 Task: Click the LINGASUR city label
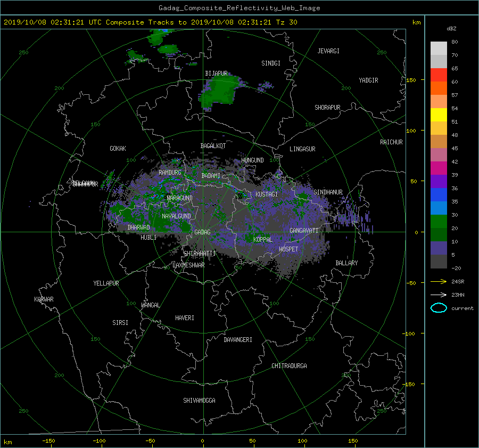(x=302, y=149)
